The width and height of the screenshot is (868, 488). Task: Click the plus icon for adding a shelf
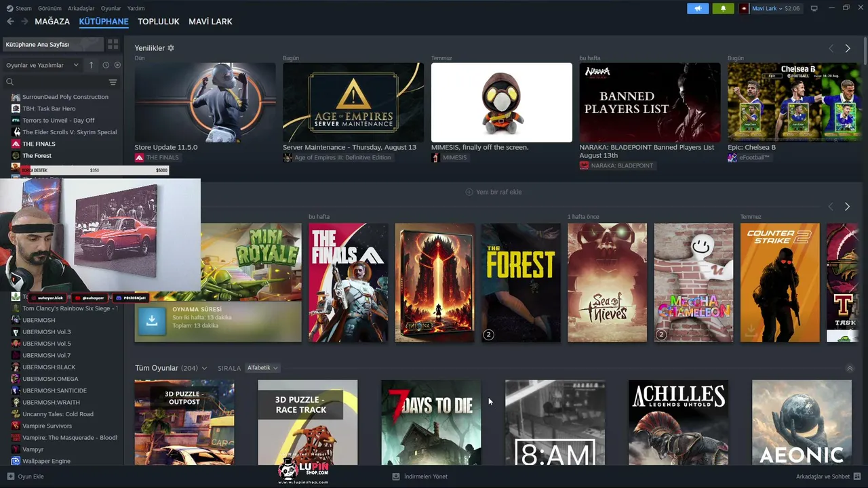469,192
